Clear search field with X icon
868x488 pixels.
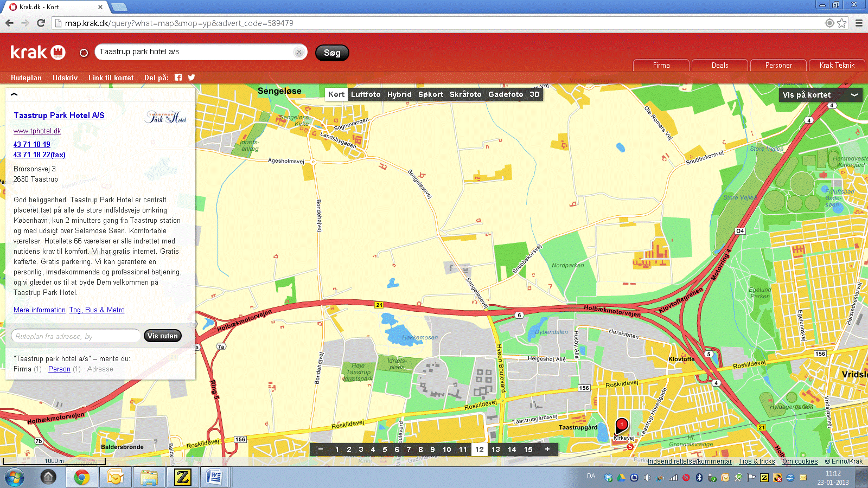298,52
